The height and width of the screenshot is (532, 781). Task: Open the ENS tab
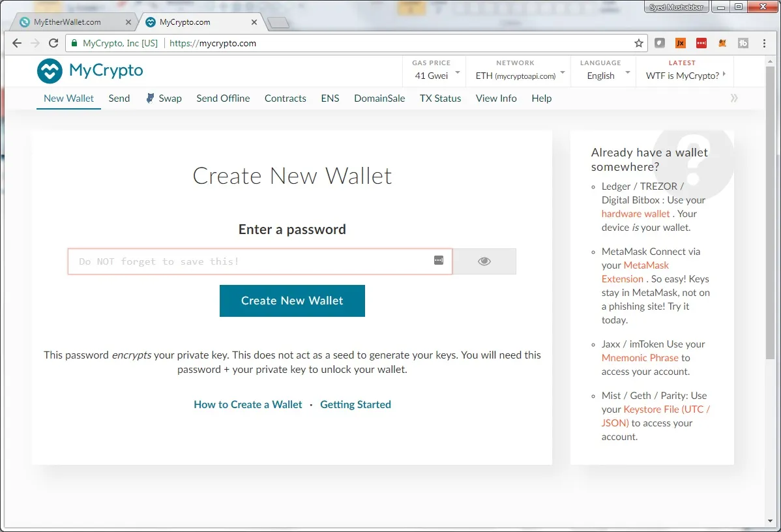(331, 98)
